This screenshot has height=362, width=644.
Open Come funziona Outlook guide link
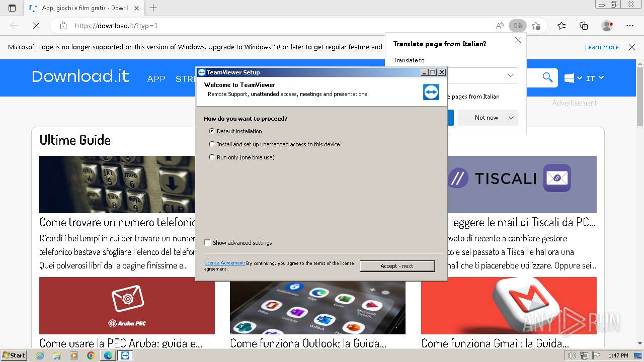tap(308, 343)
